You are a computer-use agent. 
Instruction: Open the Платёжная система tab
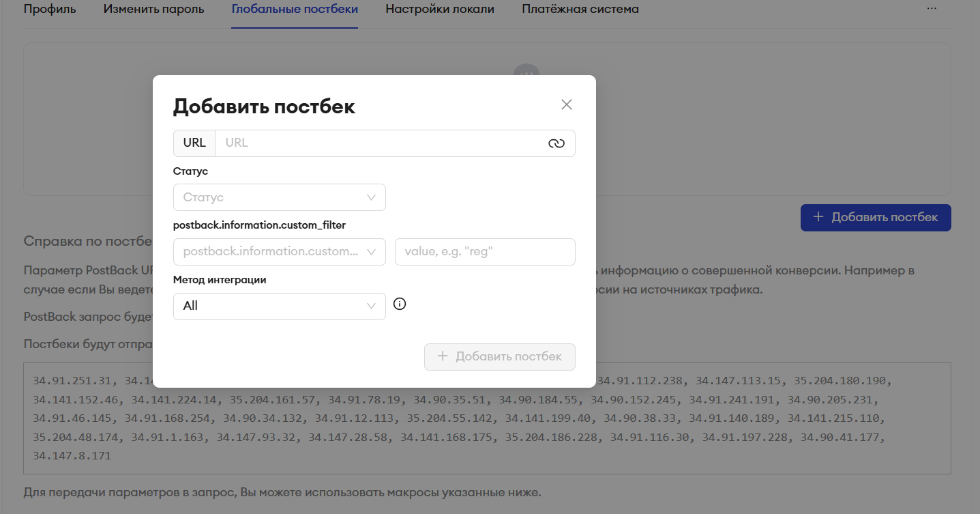tap(580, 10)
